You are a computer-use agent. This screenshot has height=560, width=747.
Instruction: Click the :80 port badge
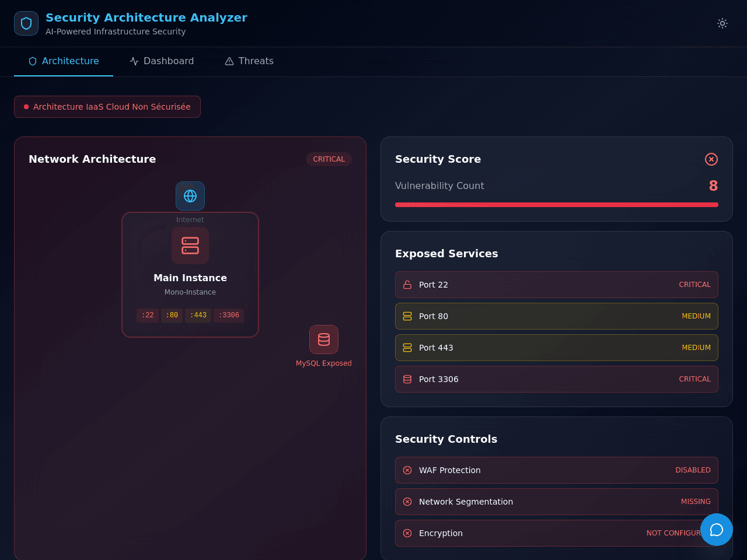172,316
